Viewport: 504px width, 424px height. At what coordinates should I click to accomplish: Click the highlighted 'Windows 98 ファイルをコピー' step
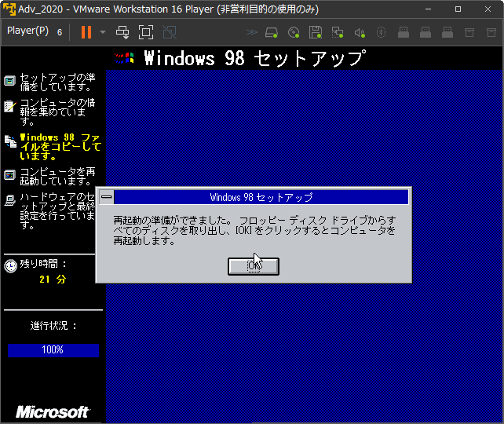(x=60, y=147)
